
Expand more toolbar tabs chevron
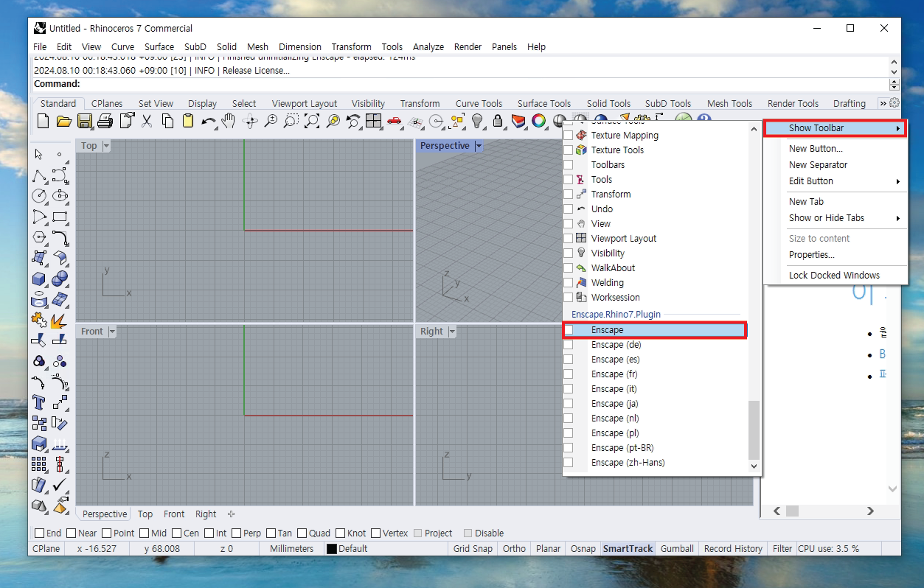[x=883, y=103]
